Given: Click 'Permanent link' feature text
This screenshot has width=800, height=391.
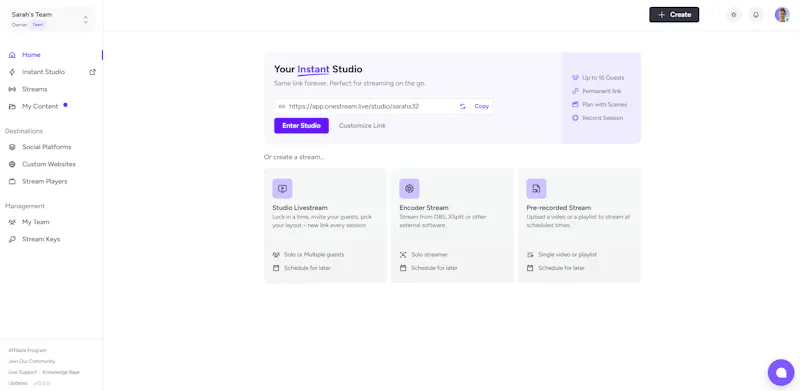Looking at the screenshot, I should pyautogui.click(x=602, y=91).
